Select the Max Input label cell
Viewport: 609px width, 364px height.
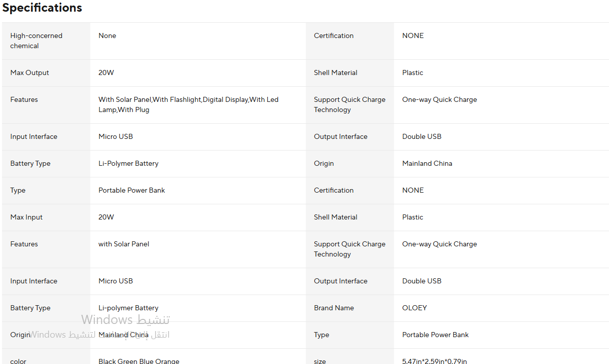[26, 217]
